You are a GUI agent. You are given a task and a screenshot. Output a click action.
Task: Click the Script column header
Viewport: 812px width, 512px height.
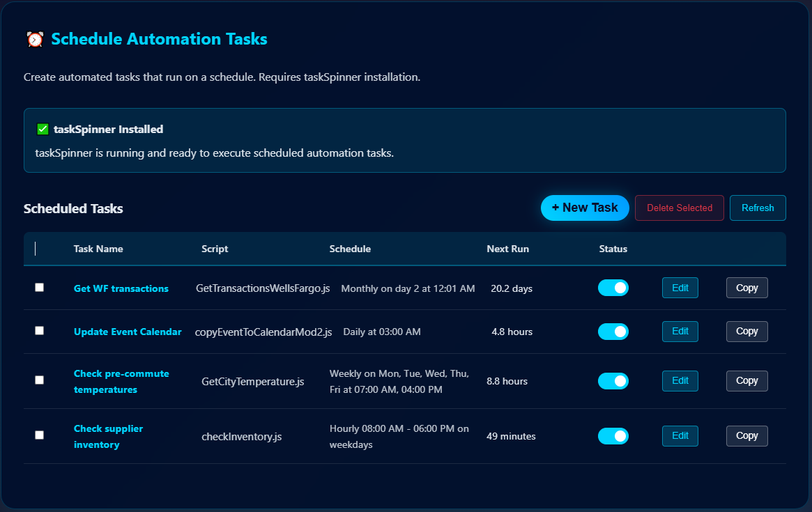click(x=215, y=249)
